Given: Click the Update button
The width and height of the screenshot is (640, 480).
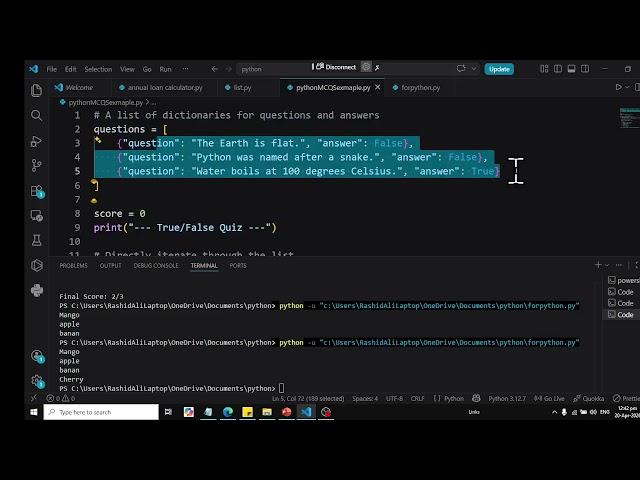Looking at the screenshot, I should click(x=499, y=69).
